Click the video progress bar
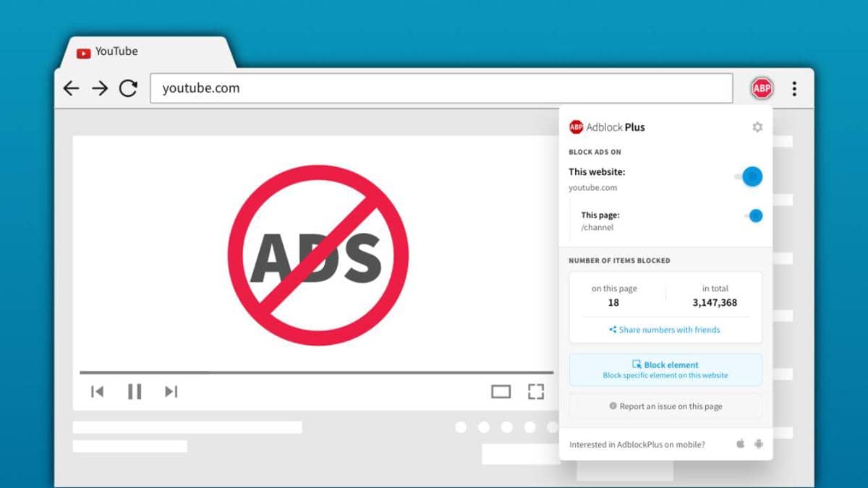The height and width of the screenshot is (488, 868). [316, 372]
